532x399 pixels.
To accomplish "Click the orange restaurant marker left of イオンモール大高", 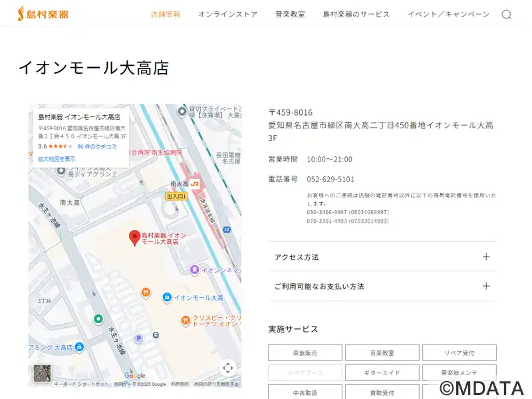I will (146, 293).
